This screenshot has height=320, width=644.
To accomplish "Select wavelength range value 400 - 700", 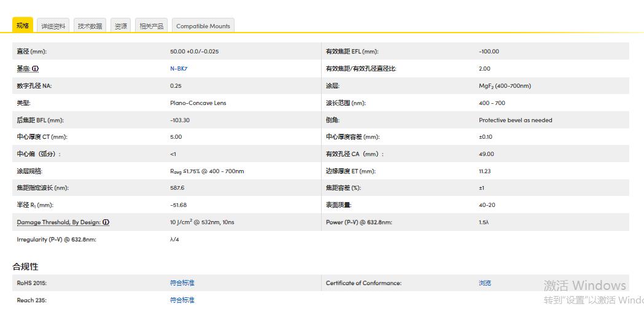I will (492, 103).
